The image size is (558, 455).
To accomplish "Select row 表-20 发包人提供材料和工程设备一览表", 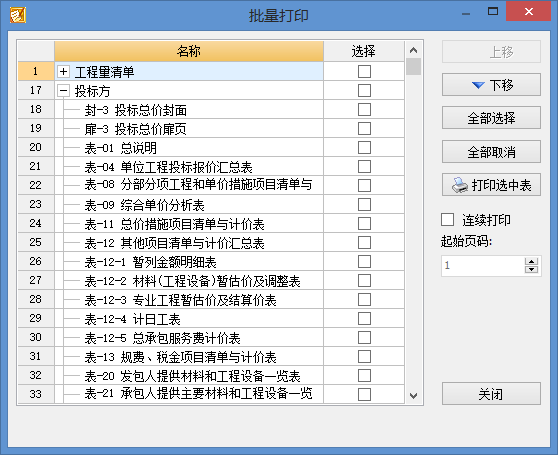I will point(189,376).
